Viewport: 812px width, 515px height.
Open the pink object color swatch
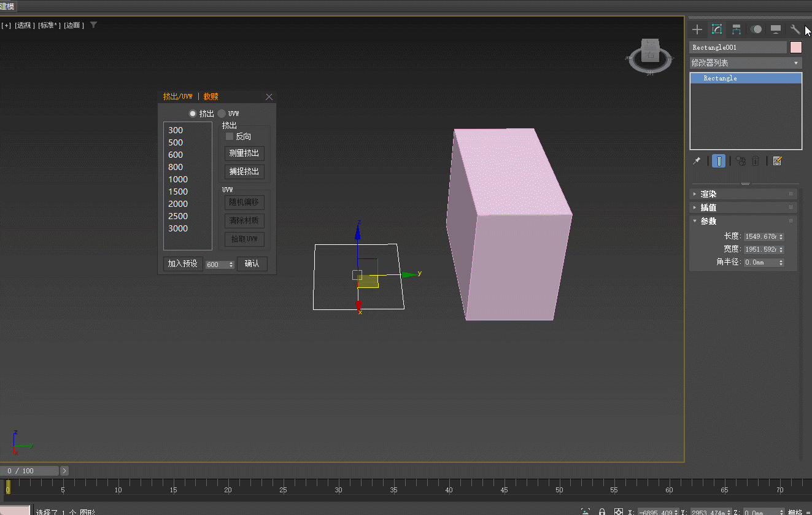pos(795,47)
